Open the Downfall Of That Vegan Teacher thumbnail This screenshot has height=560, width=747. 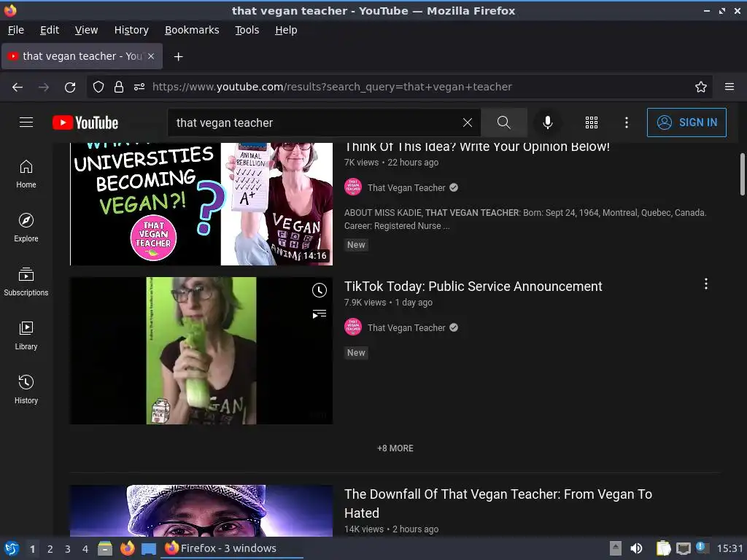[x=201, y=510]
